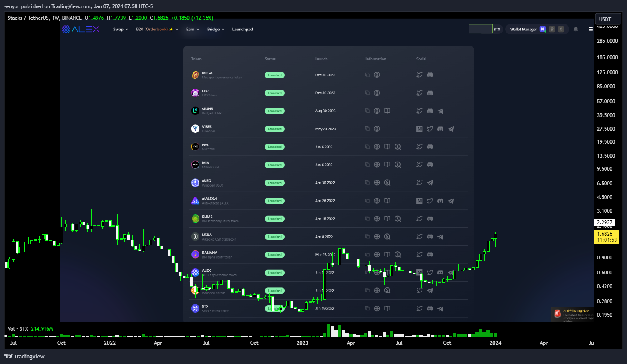Viewport: 627px width, 364px height.
Task: Click the USDT currency button on price axis
Action: click(608, 19)
